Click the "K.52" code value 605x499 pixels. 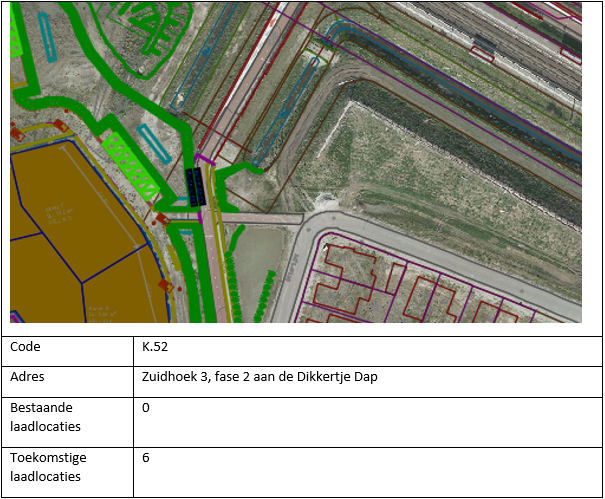[x=156, y=348]
